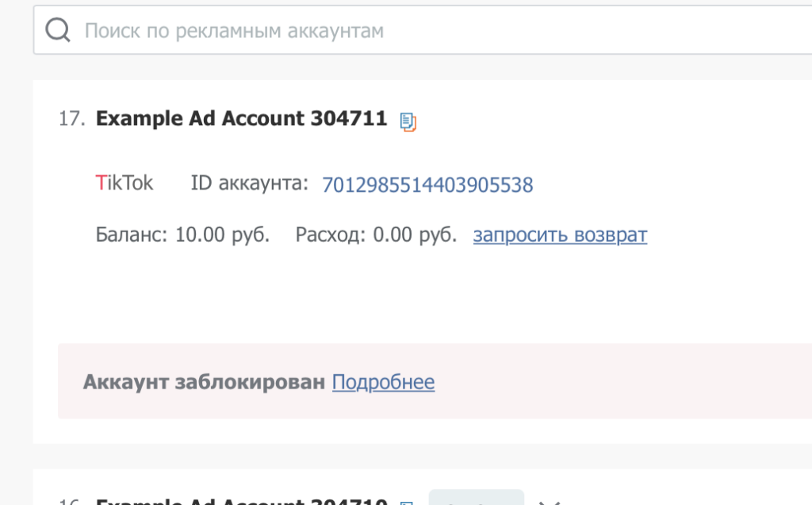Click the Баланс 10.00 руб. value
This screenshot has height=505, width=812.
click(x=183, y=235)
